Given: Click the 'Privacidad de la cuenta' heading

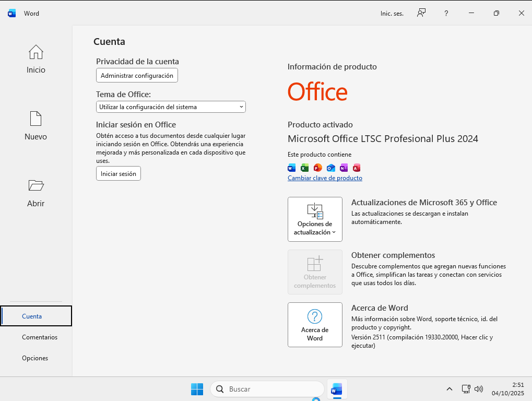Looking at the screenshot, I should click(137, 62).
